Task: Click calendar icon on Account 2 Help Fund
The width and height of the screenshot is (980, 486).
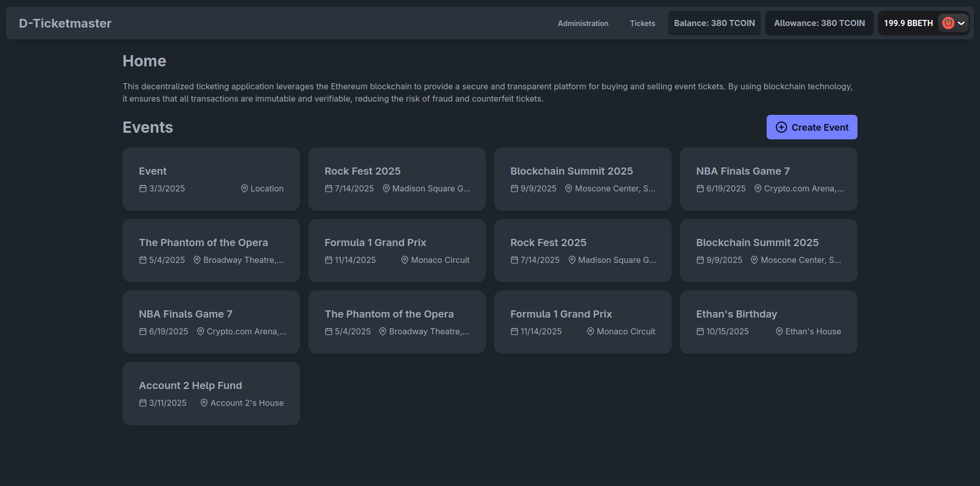Action: pyautogui.click(x=143, y=403)
